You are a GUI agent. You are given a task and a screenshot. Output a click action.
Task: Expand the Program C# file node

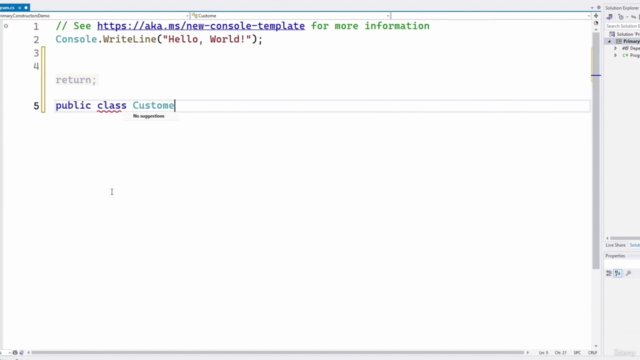[x=616, y=55]
